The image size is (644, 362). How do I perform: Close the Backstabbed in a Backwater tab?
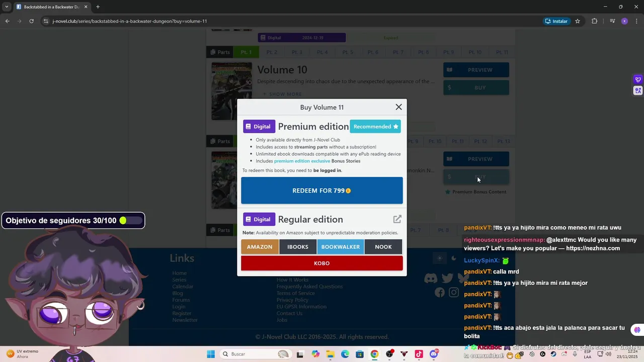tap(86, 7)
